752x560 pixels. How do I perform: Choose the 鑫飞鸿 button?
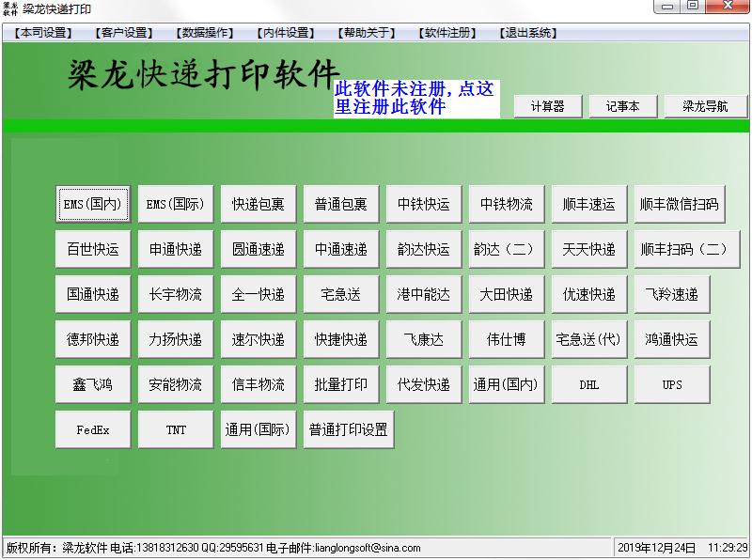(93, 384)
